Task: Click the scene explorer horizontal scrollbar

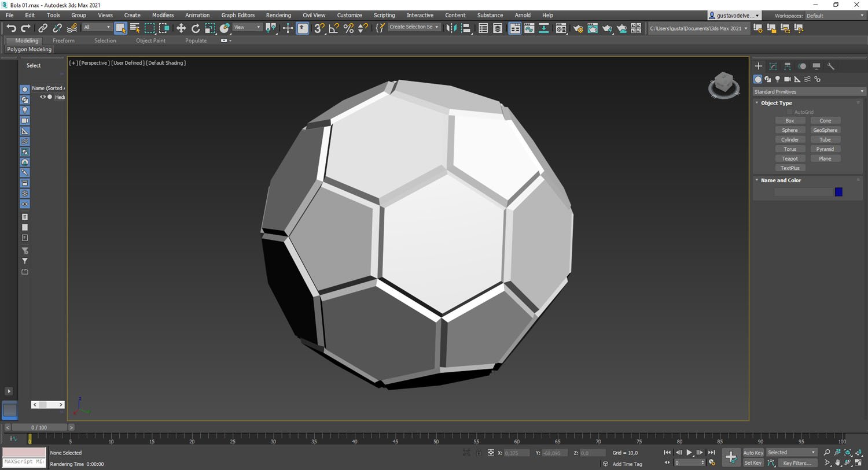Action: [x=47, y=405]
